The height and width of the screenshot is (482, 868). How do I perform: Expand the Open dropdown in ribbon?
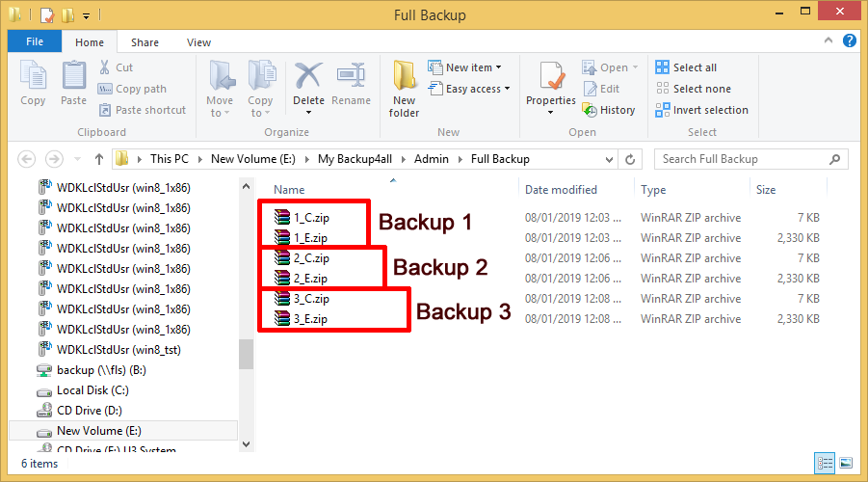point(636,67)
